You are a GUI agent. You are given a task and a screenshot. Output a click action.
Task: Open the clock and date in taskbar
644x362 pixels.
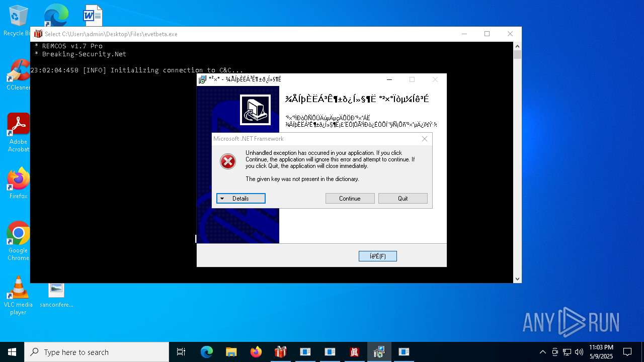[601, 352]
